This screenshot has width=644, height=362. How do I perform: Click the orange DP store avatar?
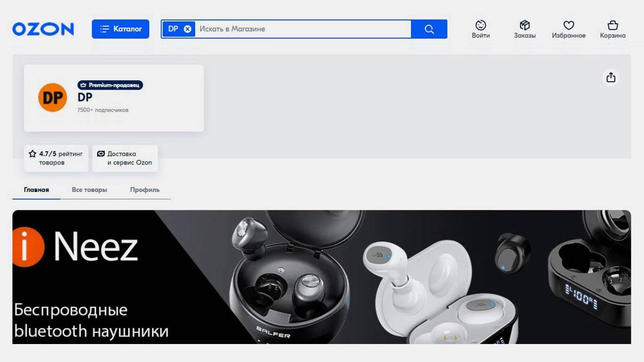click(52, 98)
